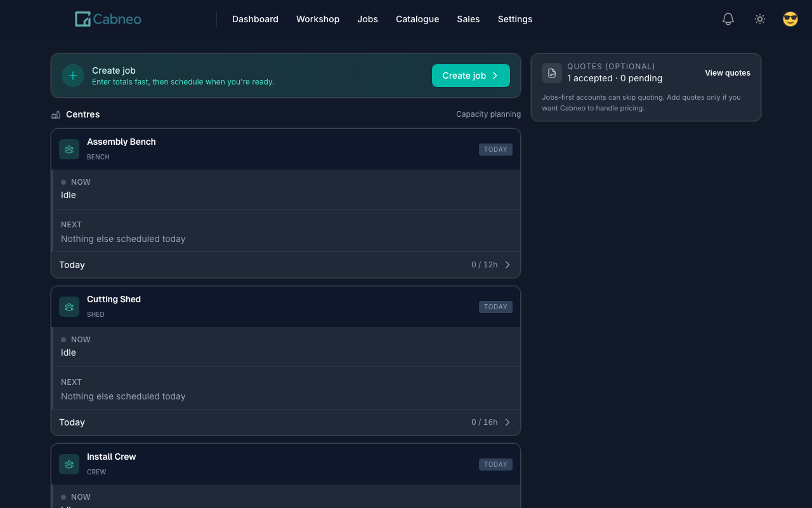Viewport: 812px width, 508px height.
Task: Open notifications via the bell icon
Action: 728,19
